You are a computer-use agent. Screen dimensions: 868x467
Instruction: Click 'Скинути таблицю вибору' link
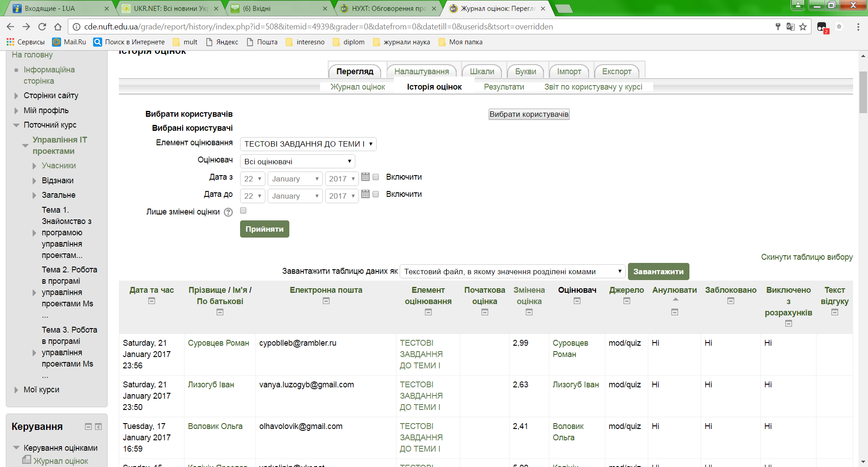tap(807, 257)
